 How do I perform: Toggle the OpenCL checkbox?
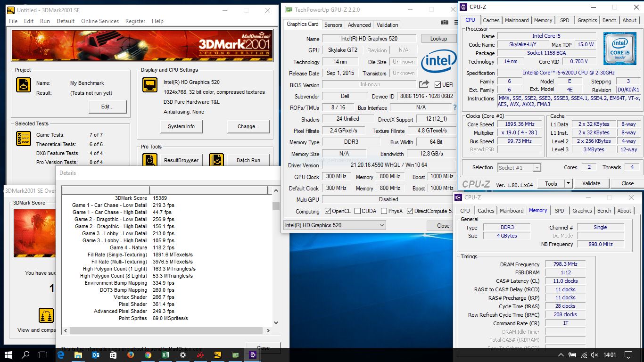(x=328, y=211)
